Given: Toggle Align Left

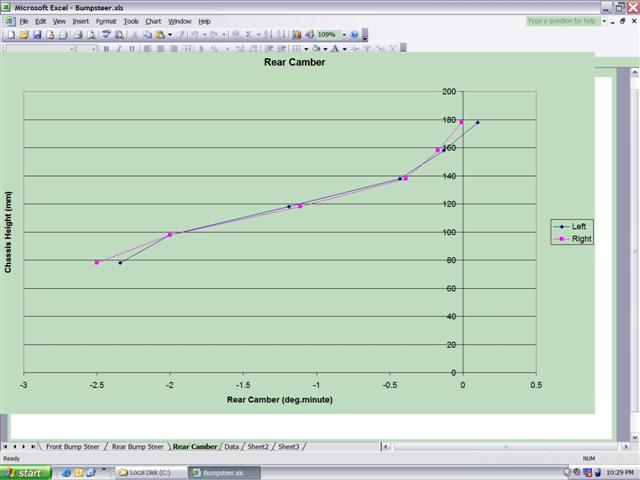Looking at the screenshot, I should [x=147, y=49].
